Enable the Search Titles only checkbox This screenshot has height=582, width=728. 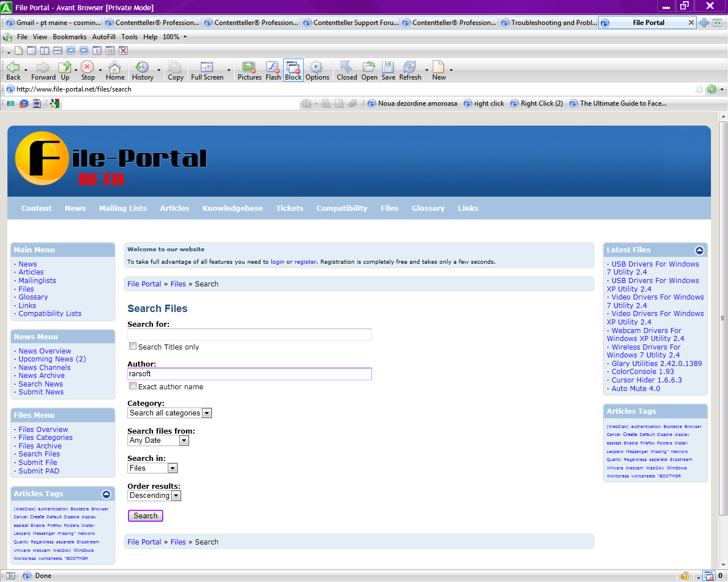(x=133, y=346)
